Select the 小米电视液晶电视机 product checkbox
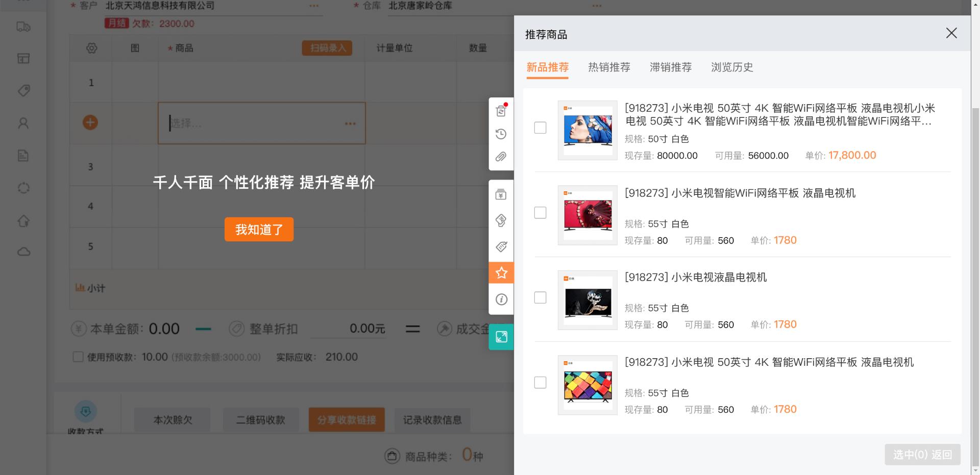 pos(540,297)
